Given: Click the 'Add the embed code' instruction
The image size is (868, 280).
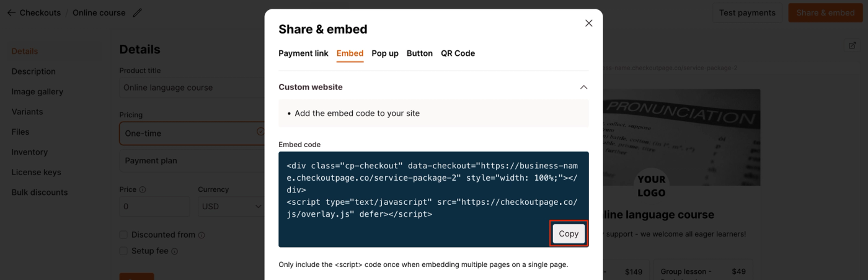Looking at the screenshot, I should pyautogui.click(x=357, y=113).
